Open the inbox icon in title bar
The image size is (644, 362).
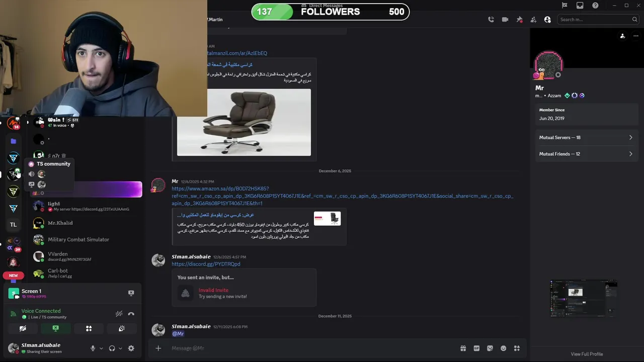coord(580,6)
